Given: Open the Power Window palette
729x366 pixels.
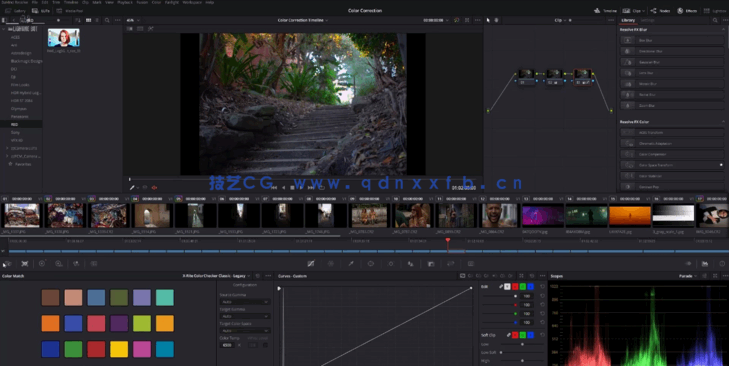Looking at the screenshot, I should tap(371, 264).
